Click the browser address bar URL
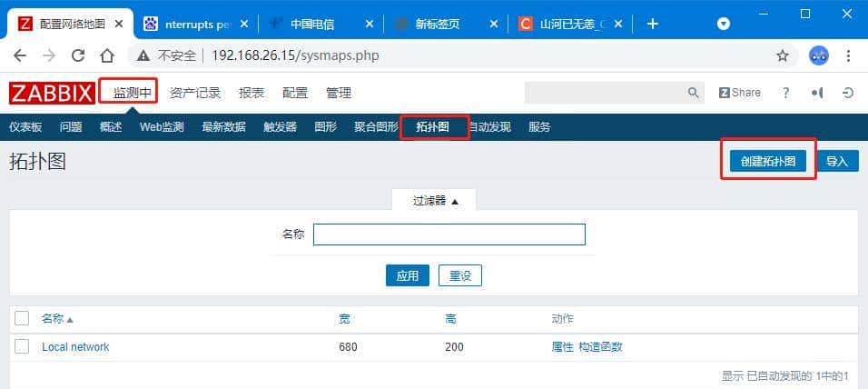Viewport: 868px width, 389px height. pyautogui.click(x=296, y=55)
